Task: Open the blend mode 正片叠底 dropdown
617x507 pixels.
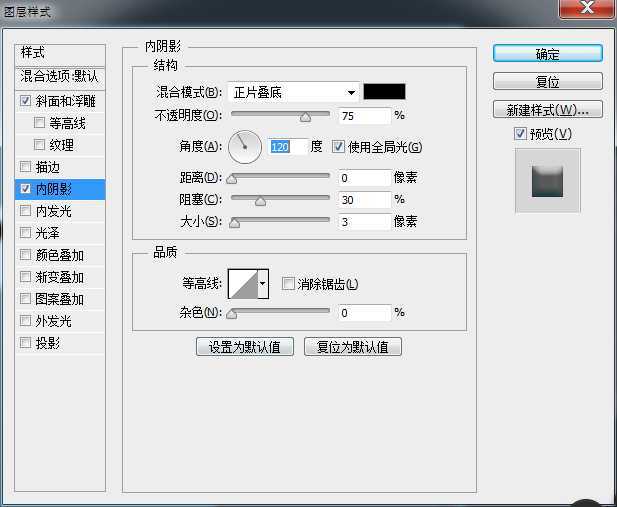Action: point(293,92)
